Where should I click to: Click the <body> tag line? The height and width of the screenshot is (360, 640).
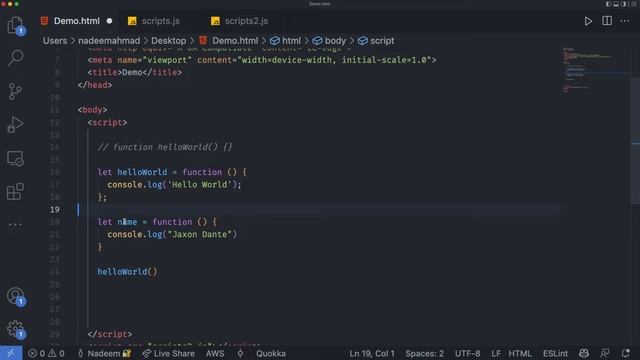(x=92, y=110)
